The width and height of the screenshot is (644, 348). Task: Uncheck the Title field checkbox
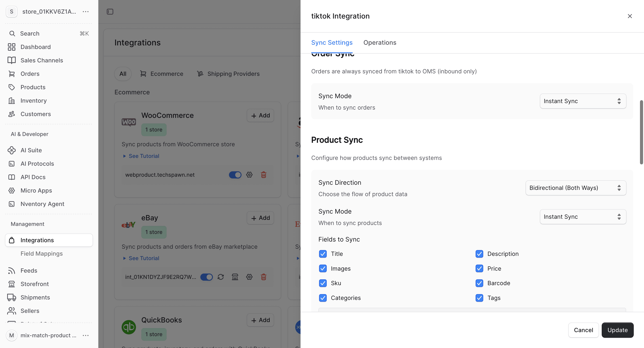click(x=323, y=254)
